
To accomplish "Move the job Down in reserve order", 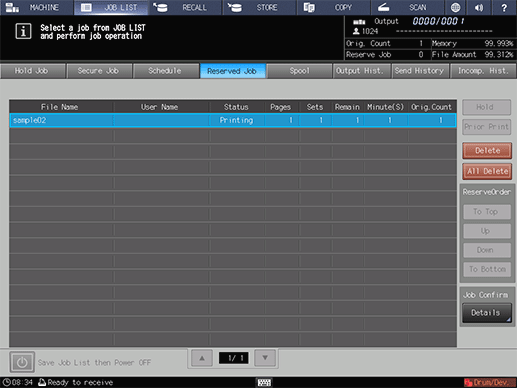I will [486, 250].
